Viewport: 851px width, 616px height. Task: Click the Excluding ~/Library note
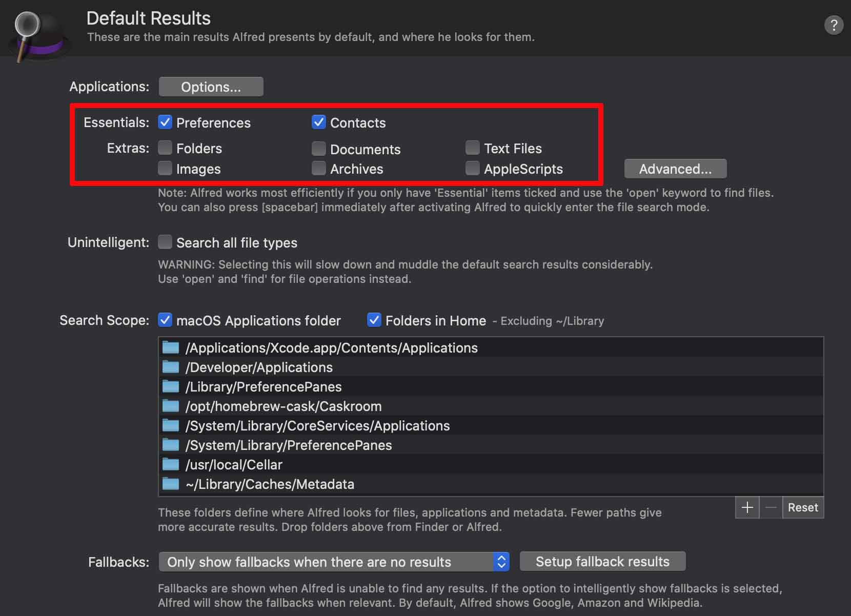(x=548, y=321)
